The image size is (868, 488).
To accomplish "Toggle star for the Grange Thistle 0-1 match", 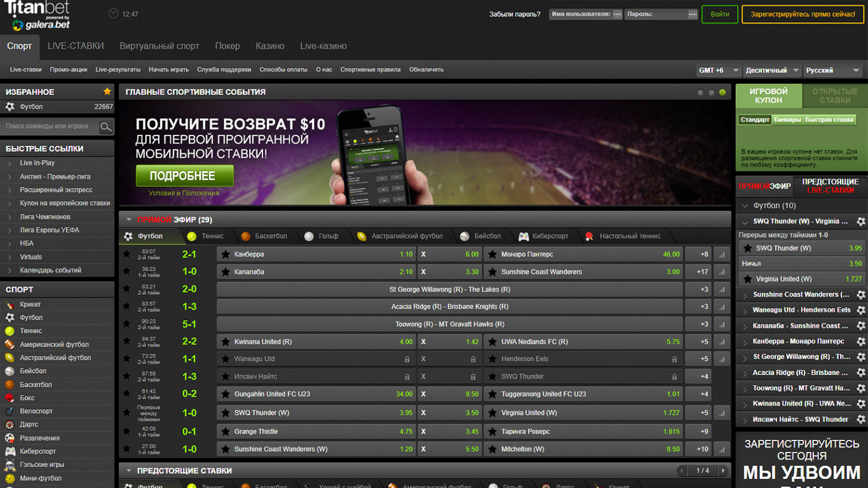I will (x=126, y=431).
